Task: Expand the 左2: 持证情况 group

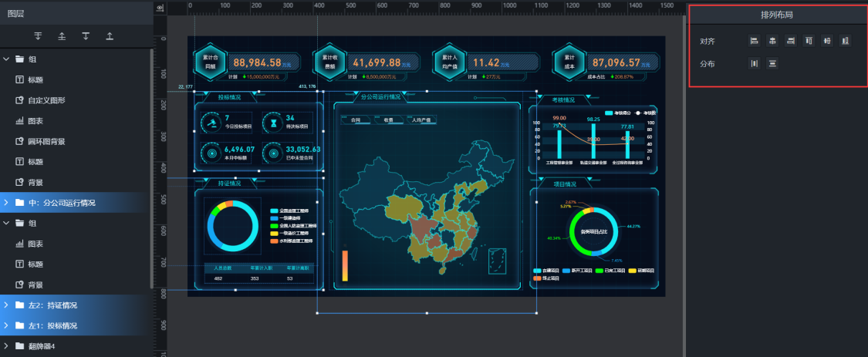Action: pos(7,305)
